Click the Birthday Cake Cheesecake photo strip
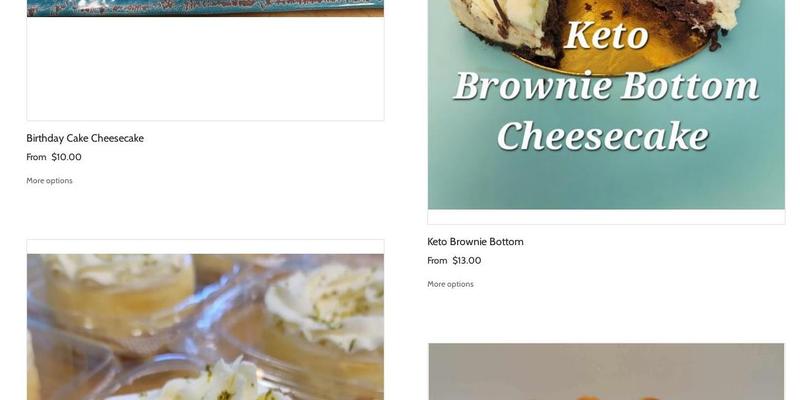 tap(205, 8)
